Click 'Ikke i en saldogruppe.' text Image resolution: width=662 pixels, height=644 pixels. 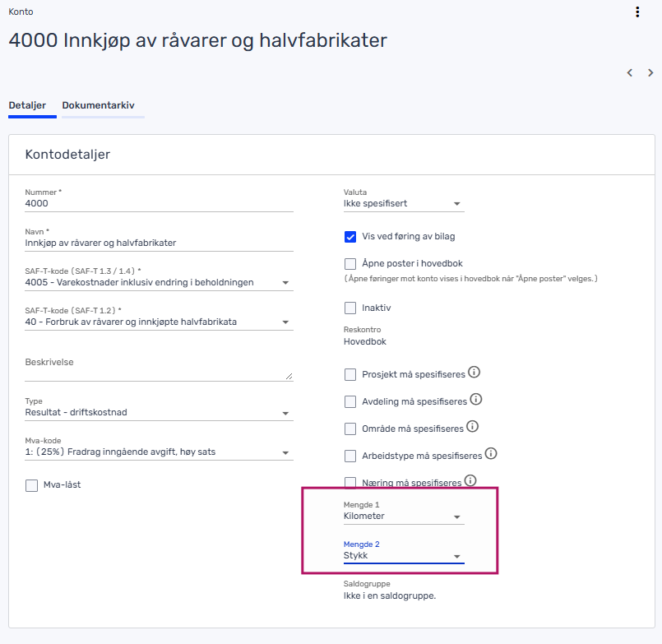[389, 595]
